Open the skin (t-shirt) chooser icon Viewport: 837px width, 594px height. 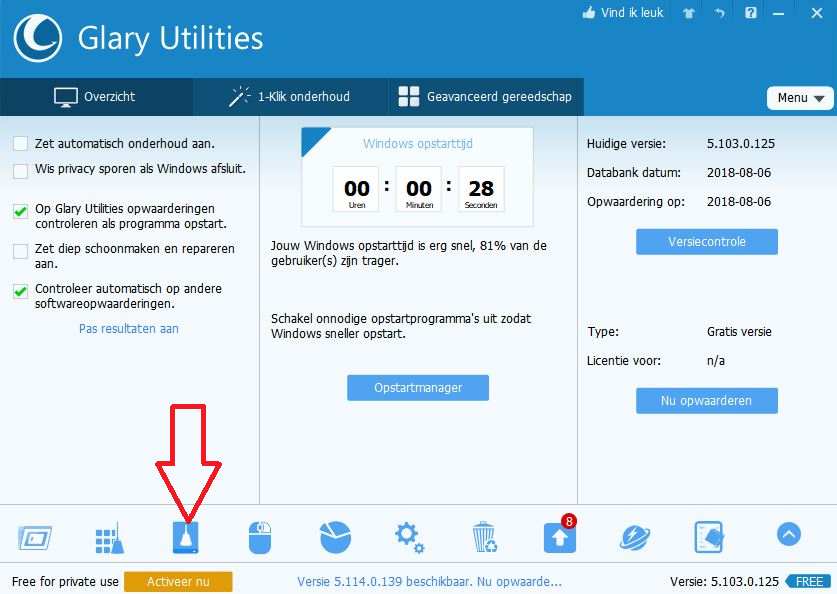689,13
